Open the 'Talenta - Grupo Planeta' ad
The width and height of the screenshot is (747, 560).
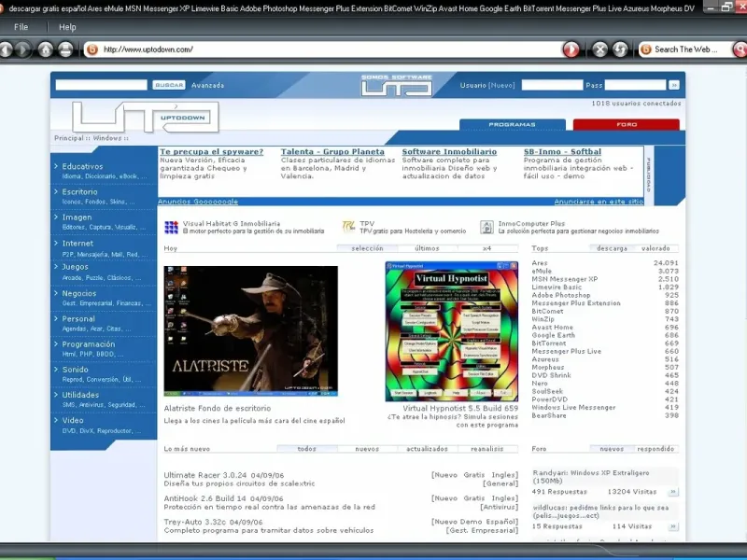click(332, 151)
